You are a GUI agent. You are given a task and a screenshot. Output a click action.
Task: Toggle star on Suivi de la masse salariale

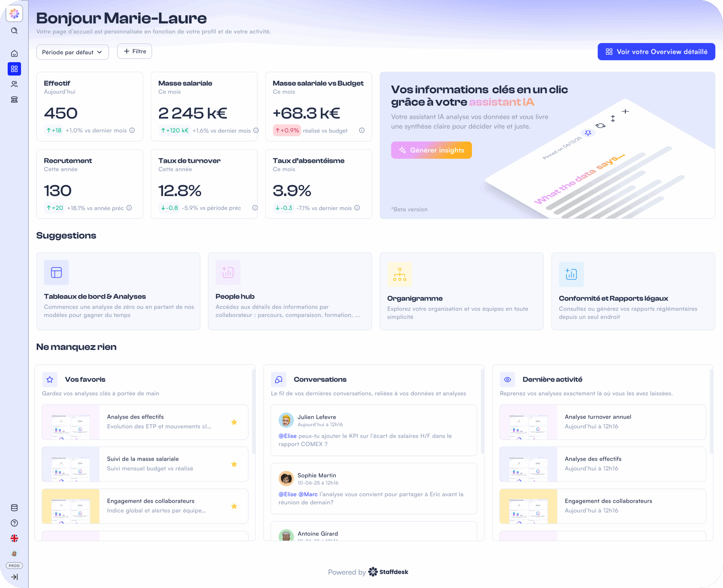(234, 464)
